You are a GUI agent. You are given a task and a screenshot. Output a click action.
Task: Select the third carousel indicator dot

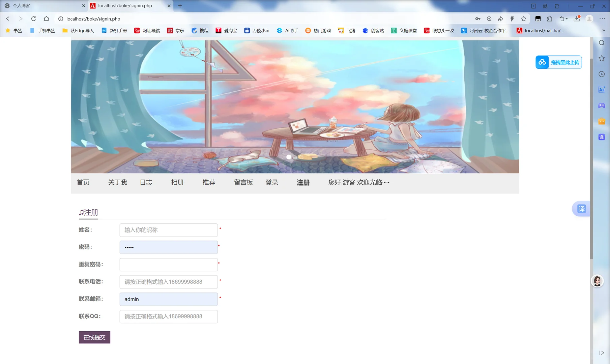(x=301, y=157)
